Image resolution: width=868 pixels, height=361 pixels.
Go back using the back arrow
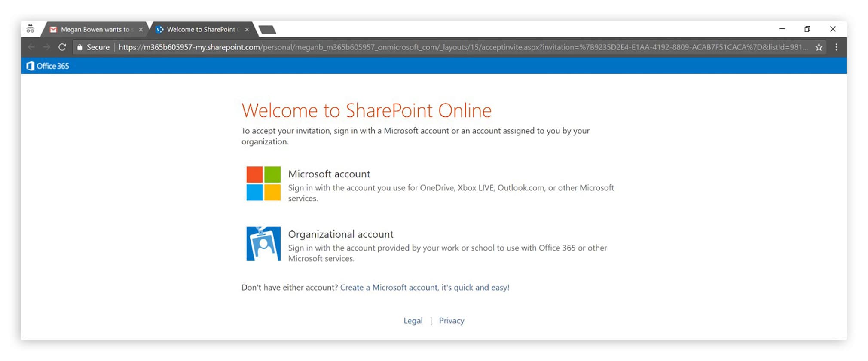coord(31,47)
